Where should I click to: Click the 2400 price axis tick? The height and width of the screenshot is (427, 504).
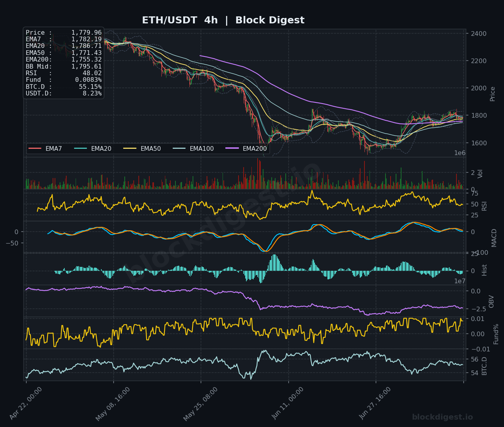click(479, 34)
